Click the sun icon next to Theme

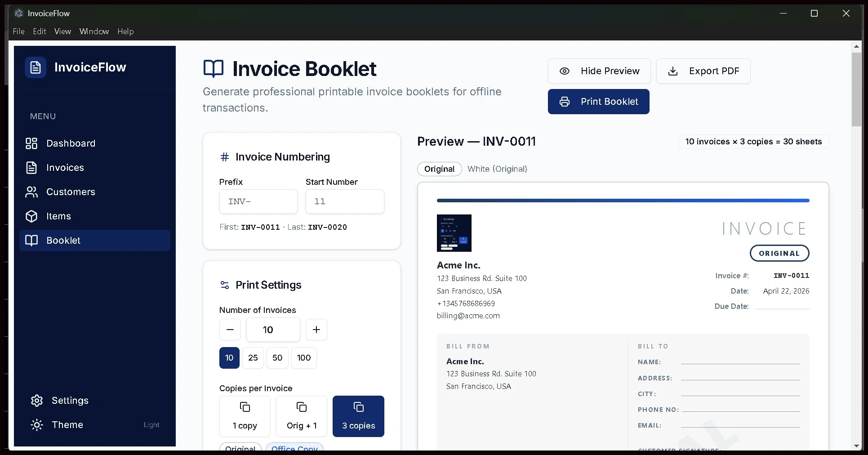(36, 425)
